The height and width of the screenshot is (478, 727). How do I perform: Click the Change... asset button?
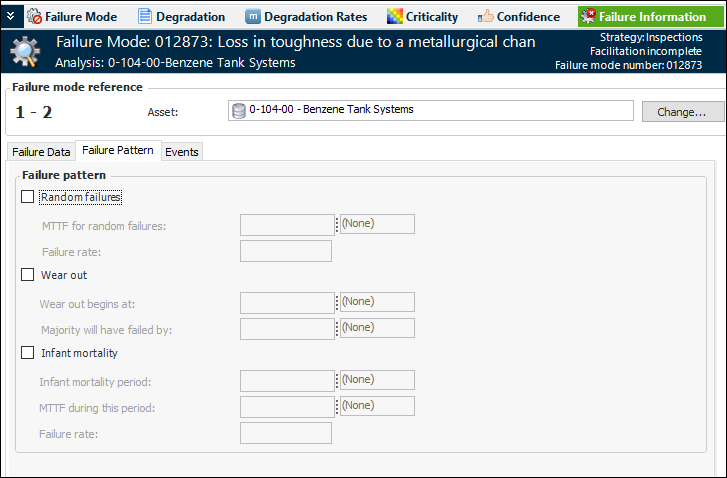[682, 112]
